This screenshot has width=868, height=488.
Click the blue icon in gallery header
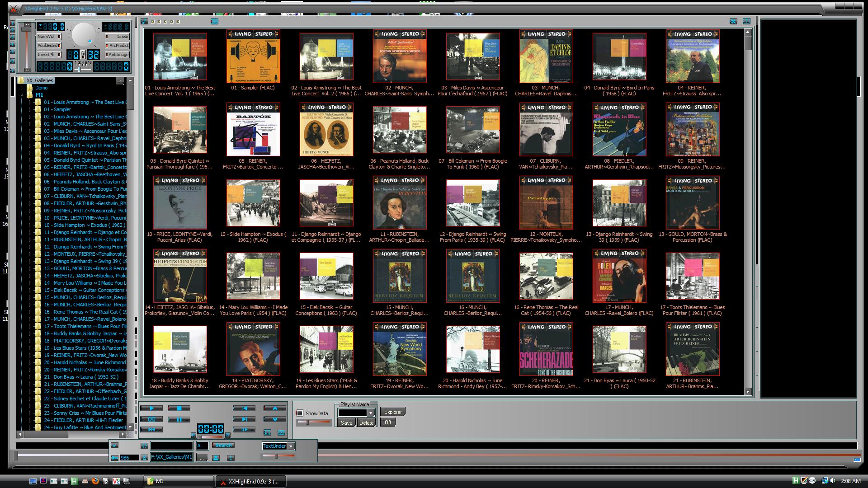(x=214, y=21)
